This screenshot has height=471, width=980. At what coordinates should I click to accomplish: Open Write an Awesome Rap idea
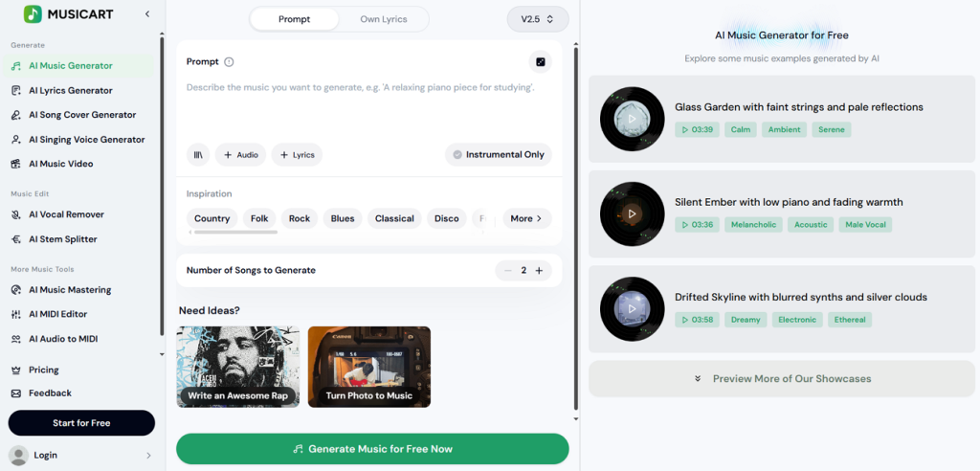[x=238, y=368]
